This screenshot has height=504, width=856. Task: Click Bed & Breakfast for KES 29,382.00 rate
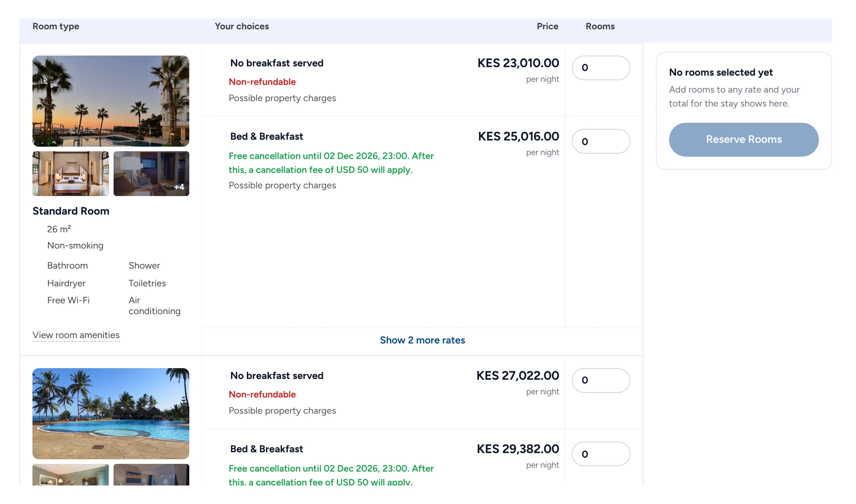(x=267, y=449)
